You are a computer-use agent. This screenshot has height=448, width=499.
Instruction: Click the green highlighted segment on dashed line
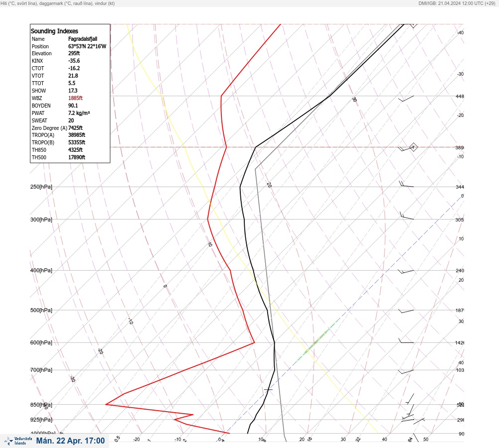click(x=316, y=341)
